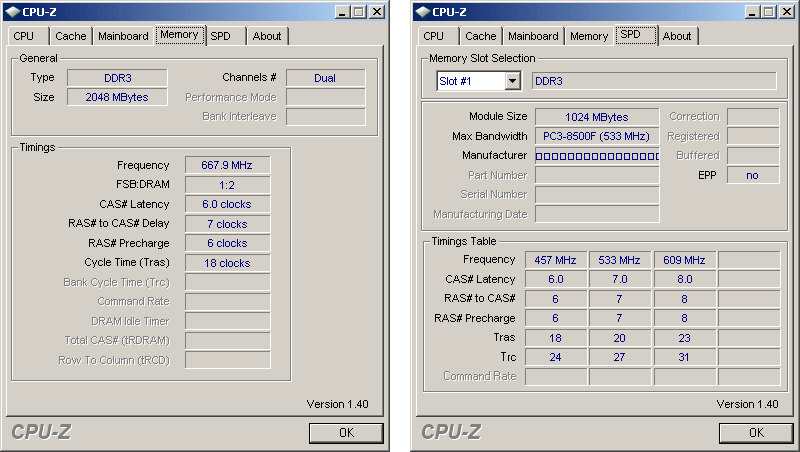This screenshot has width=800, height=452.
Task: Switch to Mainboard tab in right window
Action: (533, 36)
